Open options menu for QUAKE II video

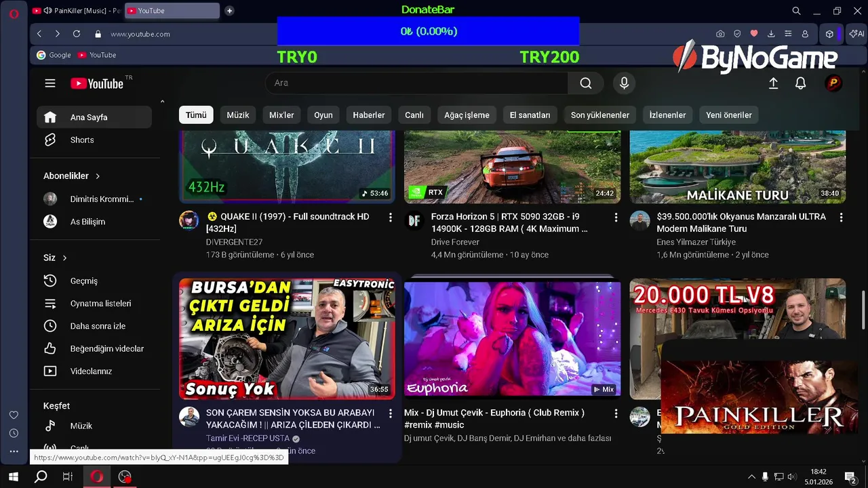(x=390, y=218)
